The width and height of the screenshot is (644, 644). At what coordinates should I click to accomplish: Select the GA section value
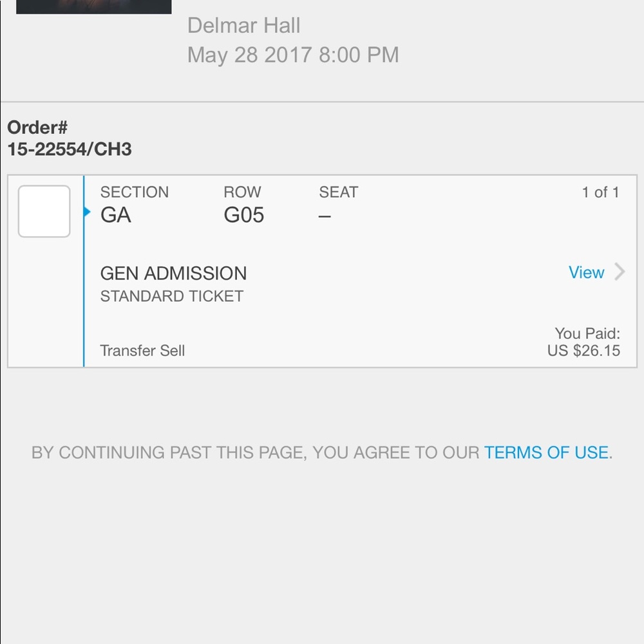(x=116, y=215)
